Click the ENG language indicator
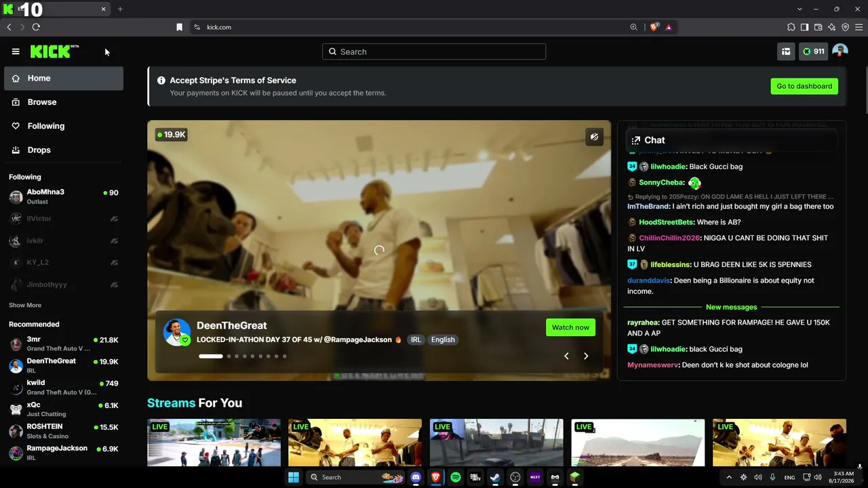868x488 pixels. point(789,477)
